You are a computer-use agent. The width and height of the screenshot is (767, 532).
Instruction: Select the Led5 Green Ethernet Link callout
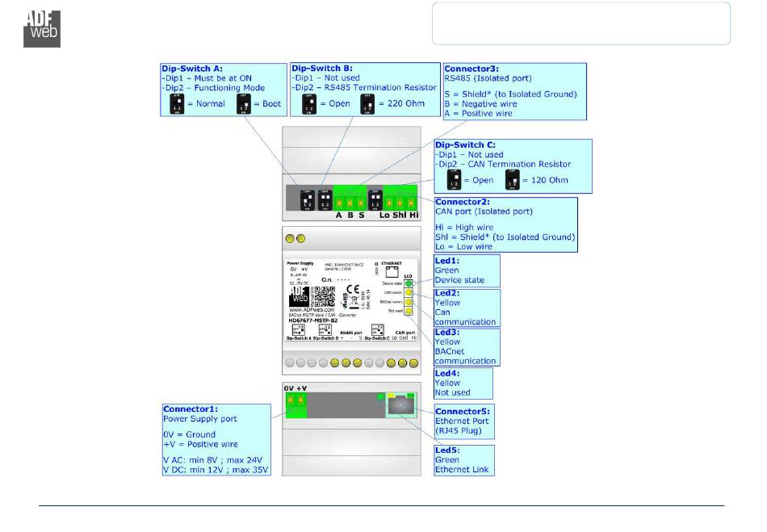tap(464, 459)
